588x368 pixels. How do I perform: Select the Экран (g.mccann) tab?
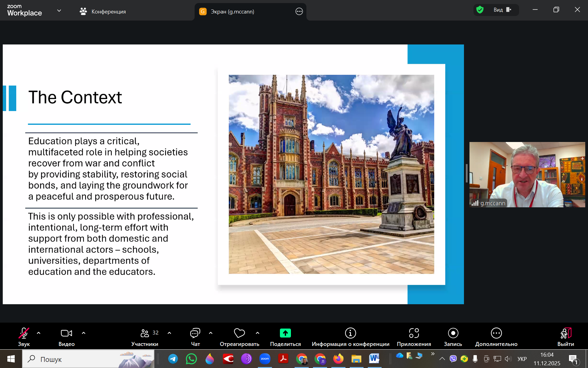coord(232,12)
